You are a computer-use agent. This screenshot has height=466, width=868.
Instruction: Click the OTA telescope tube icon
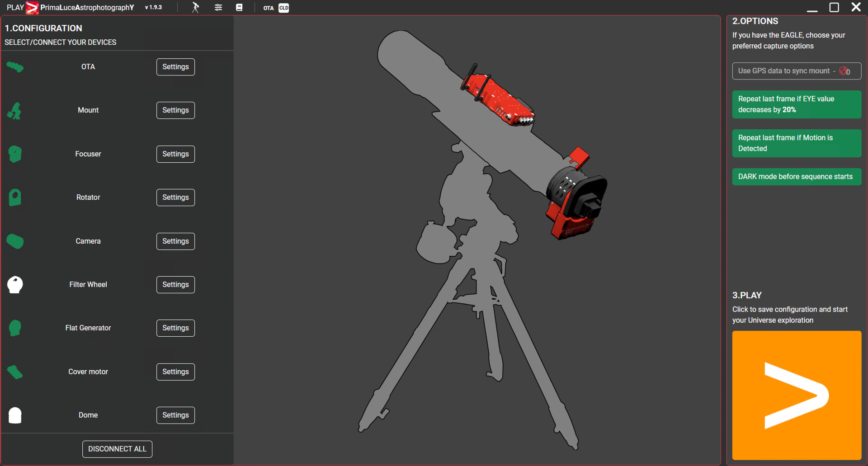[x=15, y=67]
